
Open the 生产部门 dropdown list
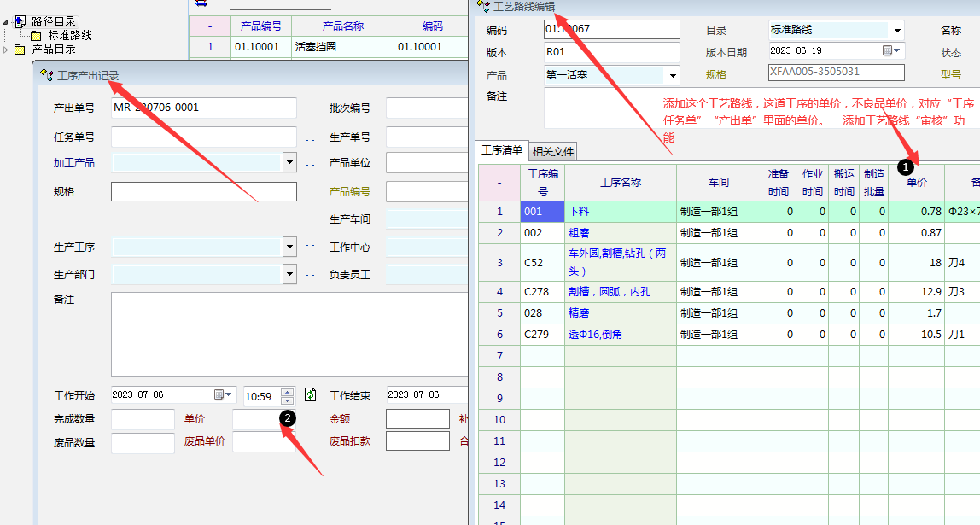pyautogui.click(x=289, y=274)
